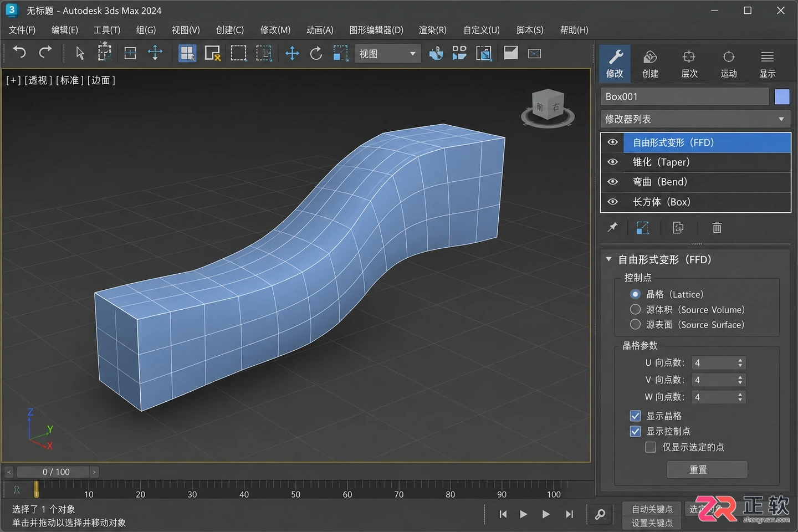The width and height of the screenshot is (798, 532).
Task: Toggle the show end result icon
Action: click(x=642, y=227)
